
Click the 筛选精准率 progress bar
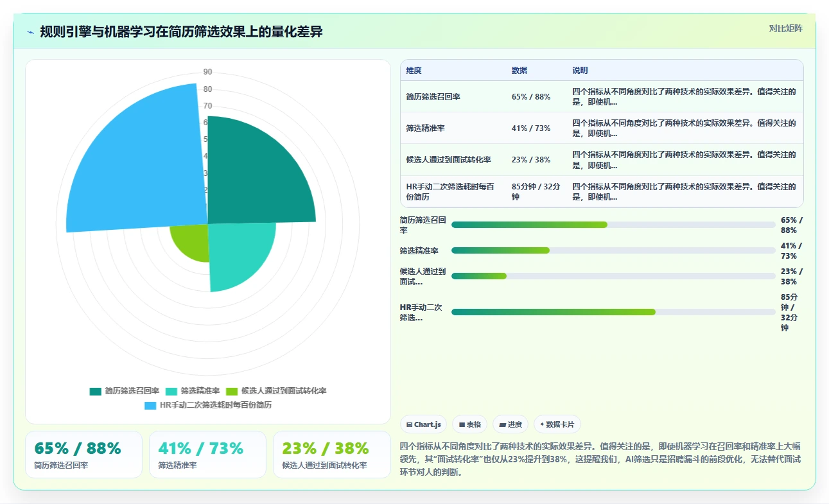point(613,250)
